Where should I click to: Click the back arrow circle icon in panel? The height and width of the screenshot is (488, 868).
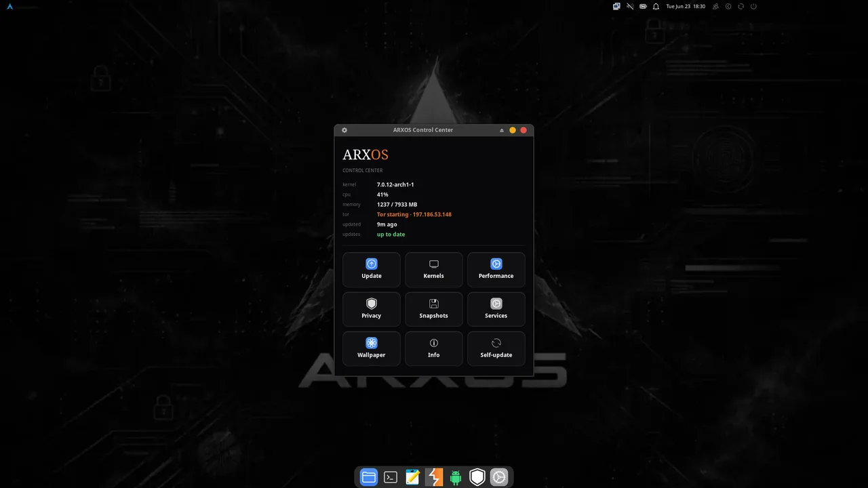(728, 6)
